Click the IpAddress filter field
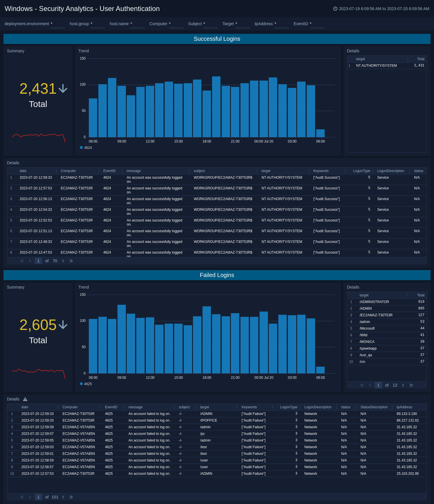 pos(282,24)
